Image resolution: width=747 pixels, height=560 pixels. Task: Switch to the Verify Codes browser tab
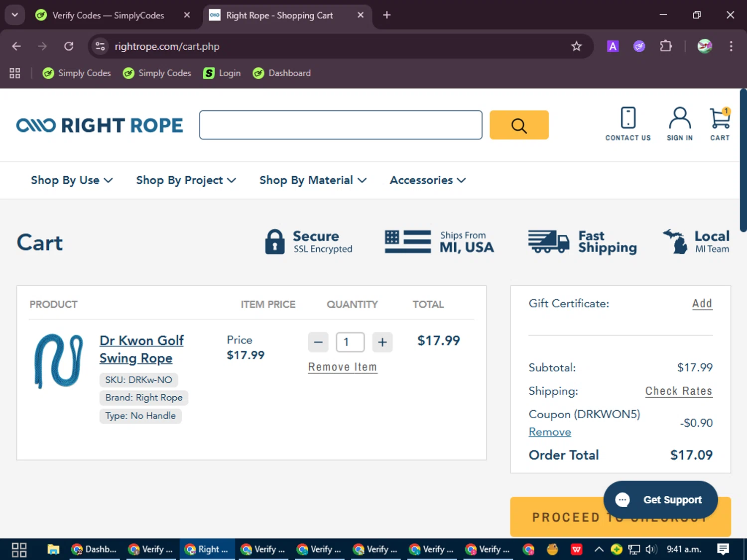(x=108, y=15)
